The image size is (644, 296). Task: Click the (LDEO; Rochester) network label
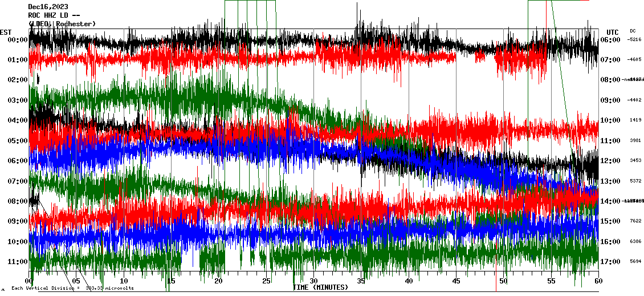click(62, 23)
